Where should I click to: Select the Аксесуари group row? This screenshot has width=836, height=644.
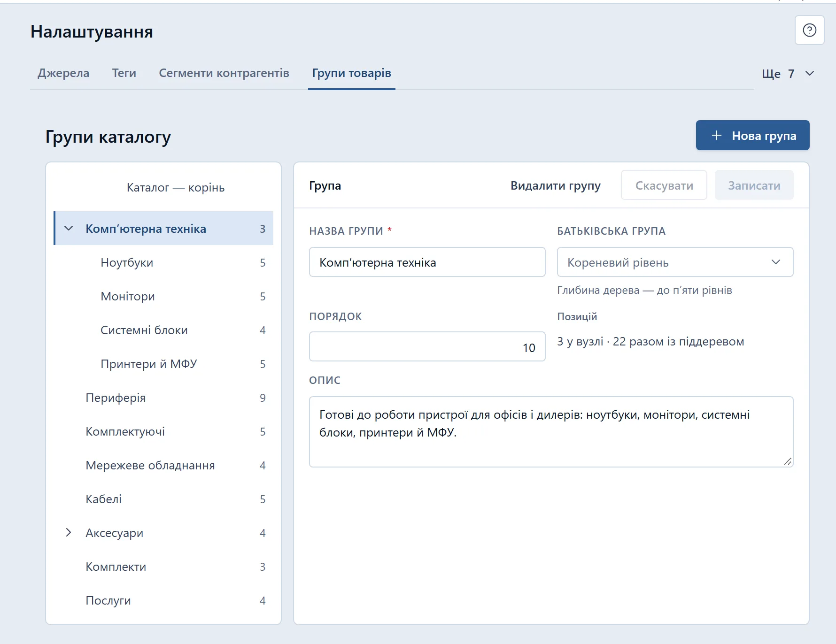click(x=163, y=533)
